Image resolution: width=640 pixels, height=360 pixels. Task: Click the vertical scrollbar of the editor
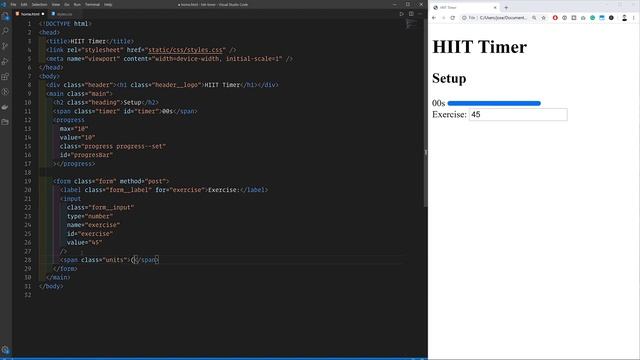click(x=425, y=112)
